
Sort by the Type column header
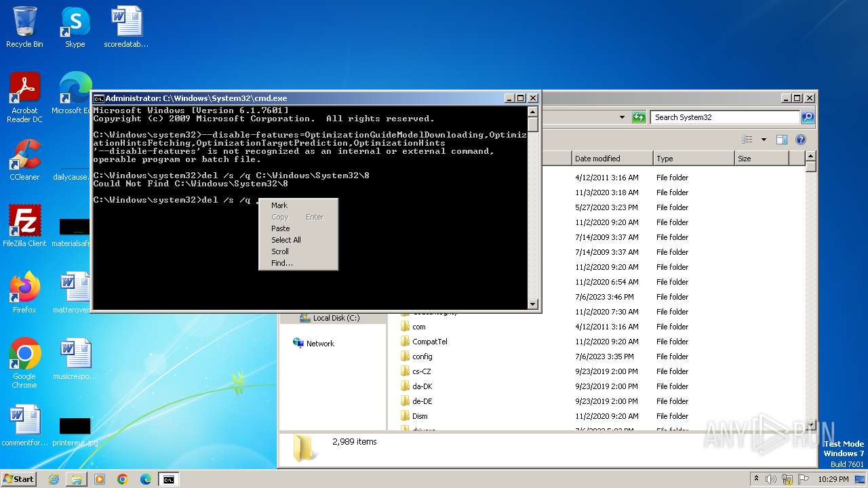tap(694, 159)
